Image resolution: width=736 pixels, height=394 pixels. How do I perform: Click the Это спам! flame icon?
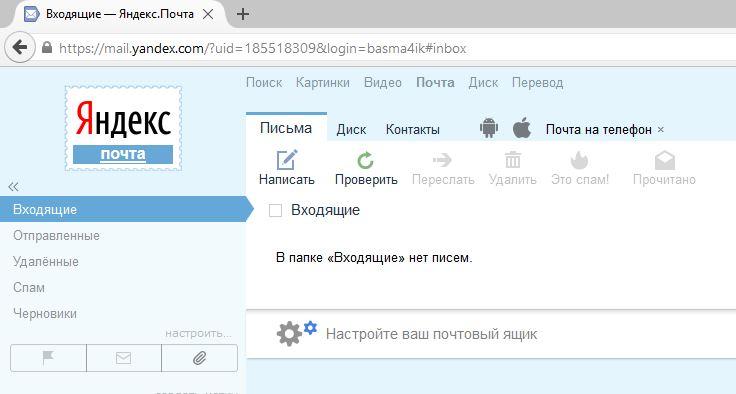point(579,160)
